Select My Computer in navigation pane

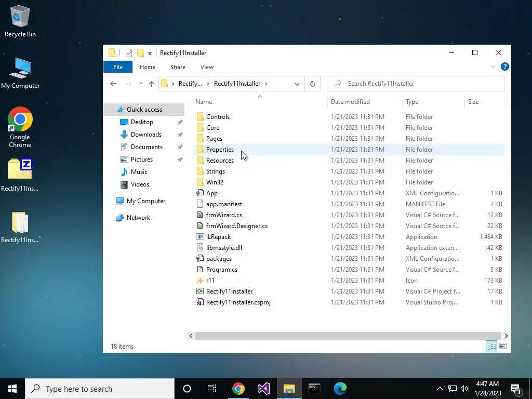pyautogui.click(x=146, y=201)
